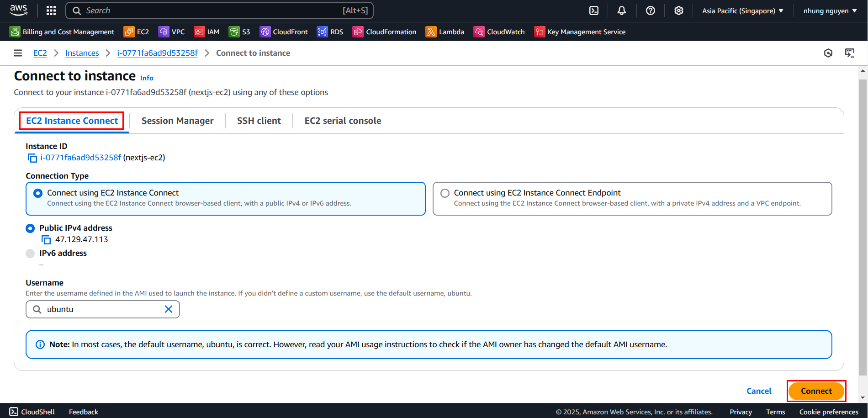Open the CloudWatch favorites shortcut

click(x=499, y=32)
